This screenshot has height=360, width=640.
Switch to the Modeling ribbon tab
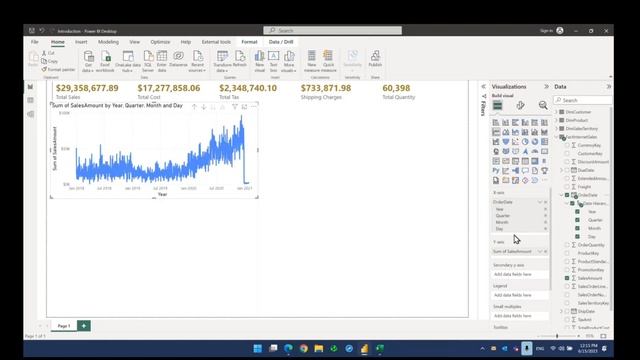[x=108, y=42]
